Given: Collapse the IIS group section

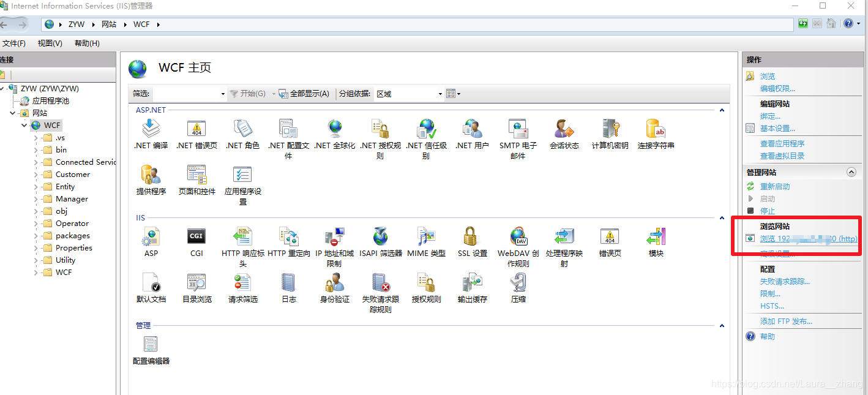Looking at the screenshot, I should click(x=722, y=218).
